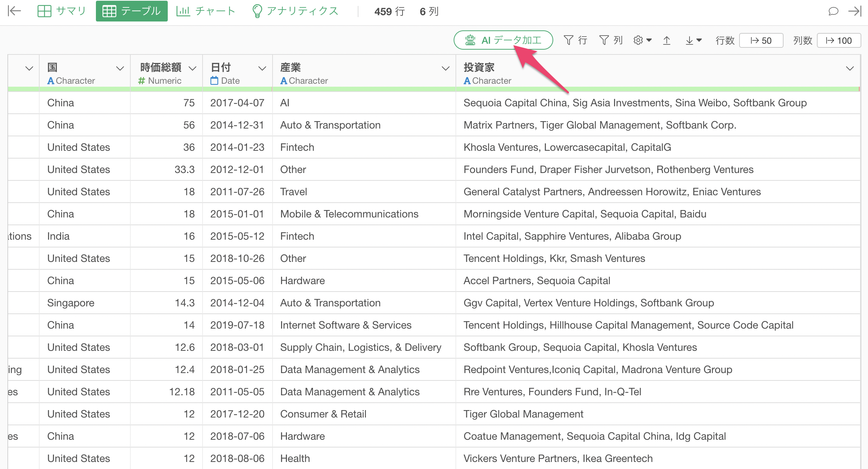The image size is (868, 469).
Task: Click the 459 行 row count
Action: (x=389, y=11)
